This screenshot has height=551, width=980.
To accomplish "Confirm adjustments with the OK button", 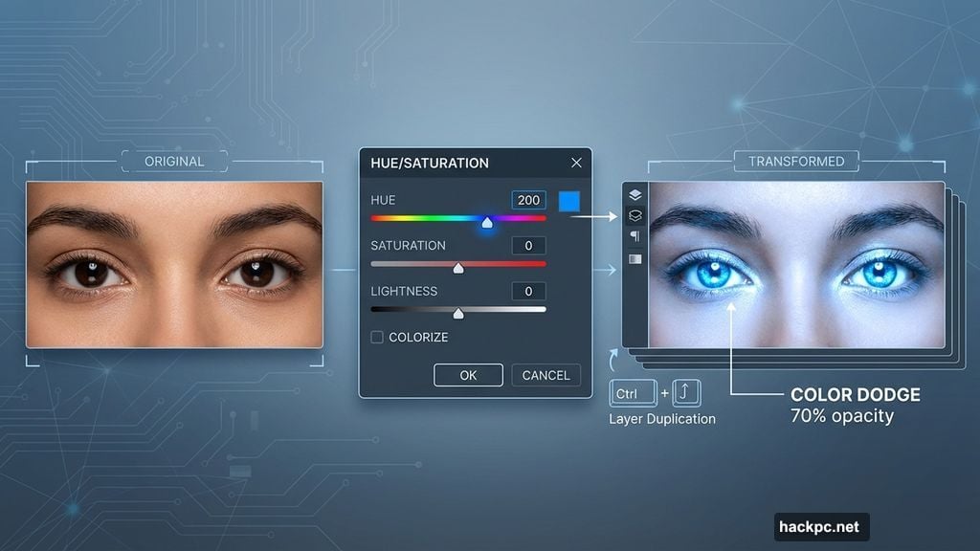I will coord(468,375).
